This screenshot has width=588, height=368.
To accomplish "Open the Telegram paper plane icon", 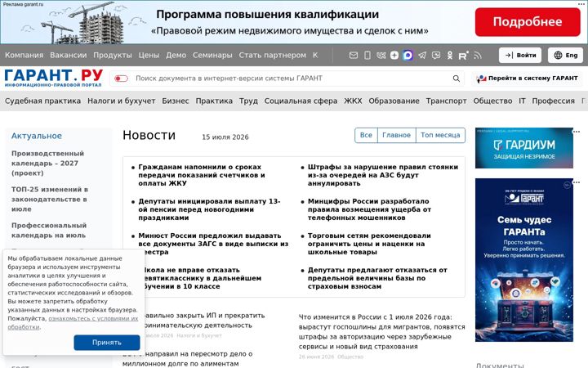I will coord(422,56).
